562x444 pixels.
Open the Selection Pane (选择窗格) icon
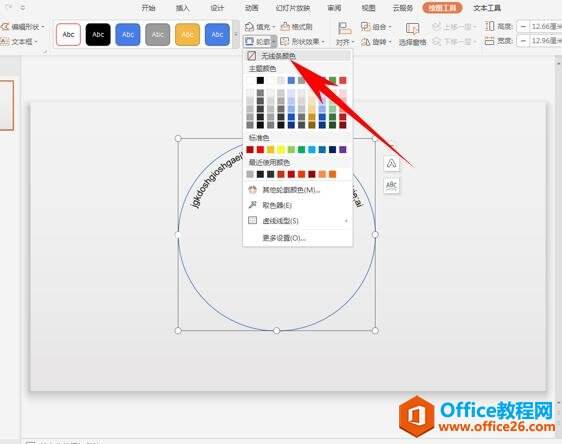[413, 28]
